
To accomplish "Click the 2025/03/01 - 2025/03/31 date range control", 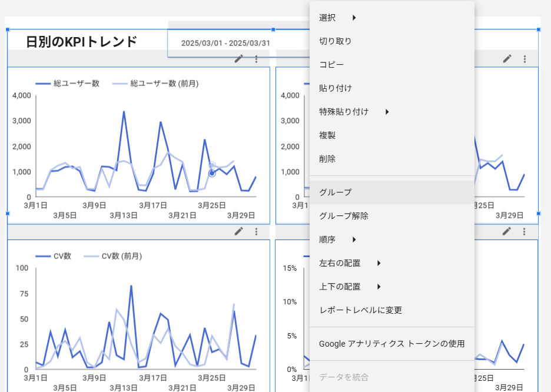I will pos(225,44).
